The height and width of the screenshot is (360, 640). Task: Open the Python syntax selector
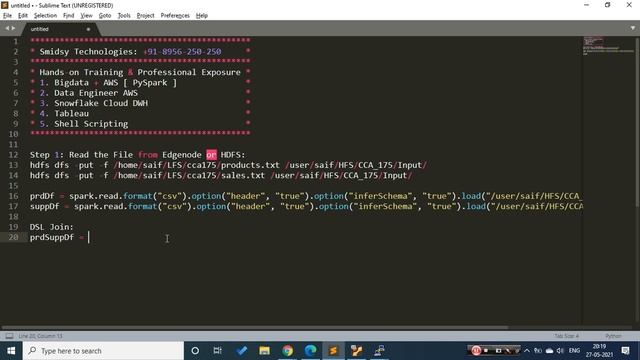click(x=613, y=336)
